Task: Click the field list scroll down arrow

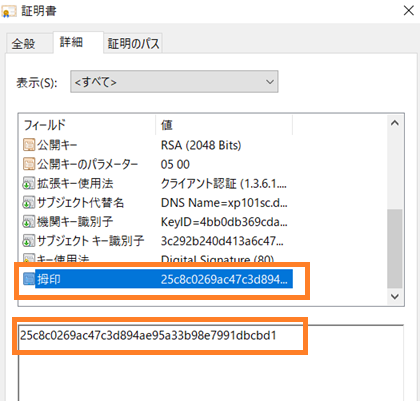Action: click(395, 296)
